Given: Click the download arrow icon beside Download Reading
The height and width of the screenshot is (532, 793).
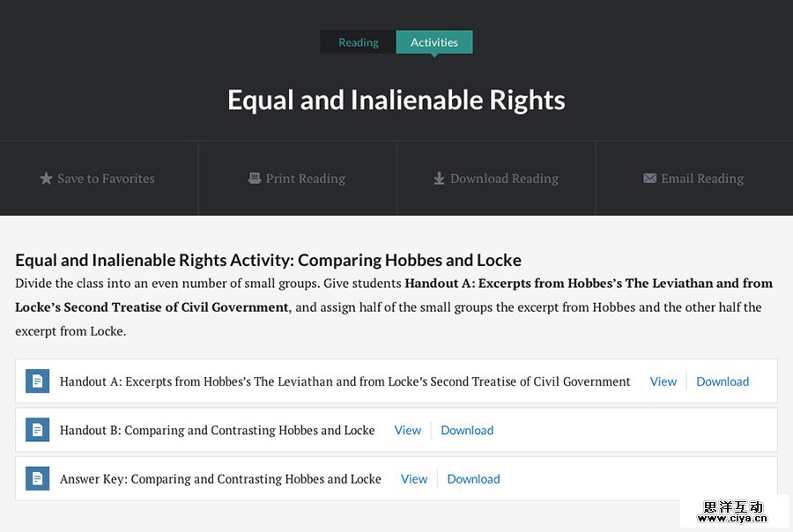Looking at the screenshot, I should click(439, 179).
